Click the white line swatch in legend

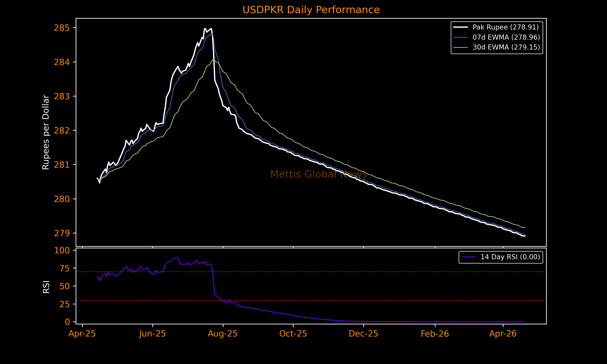[460, 27]
